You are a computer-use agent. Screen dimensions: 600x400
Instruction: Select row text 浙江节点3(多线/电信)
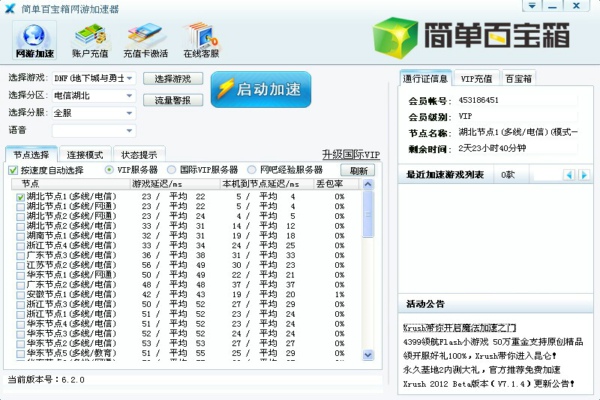(x=71, y=304)
